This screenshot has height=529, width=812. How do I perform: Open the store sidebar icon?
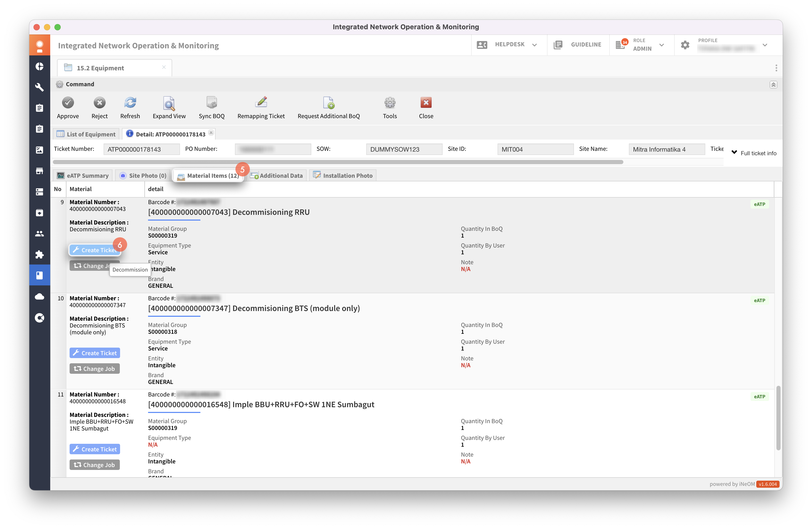pos(40,171)
